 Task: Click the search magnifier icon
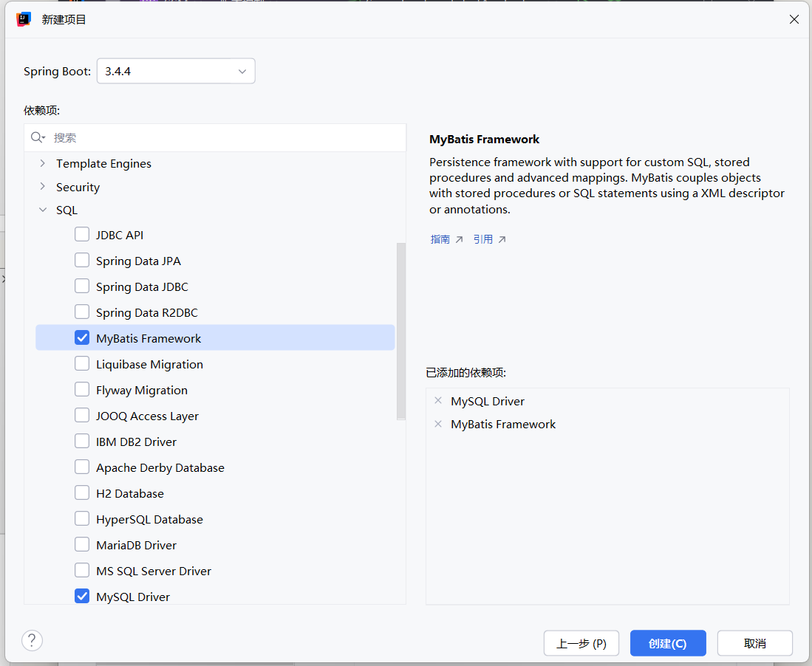(x=37, y=138)
